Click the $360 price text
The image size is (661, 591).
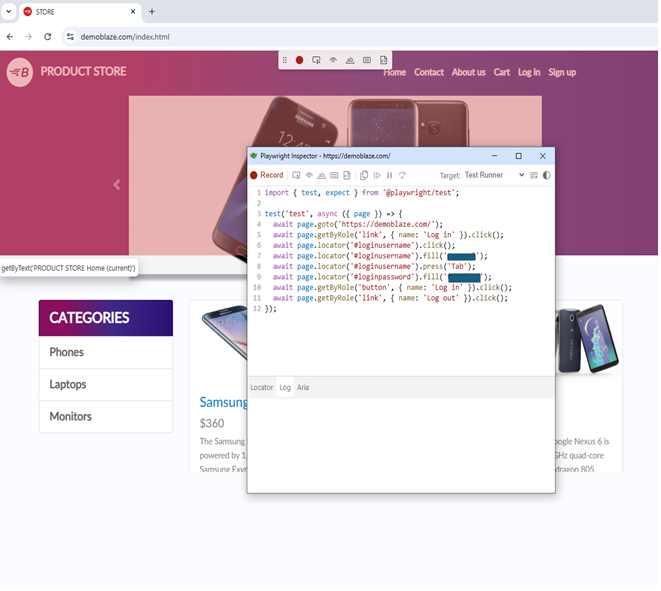coord(212,423)
